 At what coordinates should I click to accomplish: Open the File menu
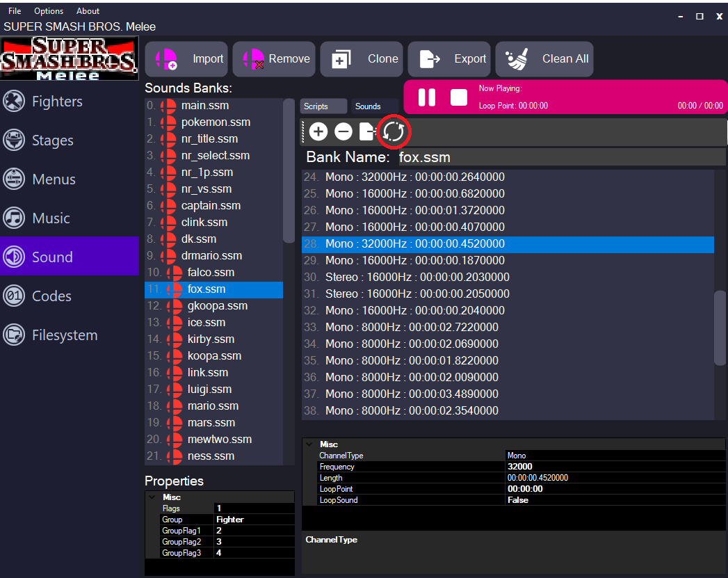[15, 11]
